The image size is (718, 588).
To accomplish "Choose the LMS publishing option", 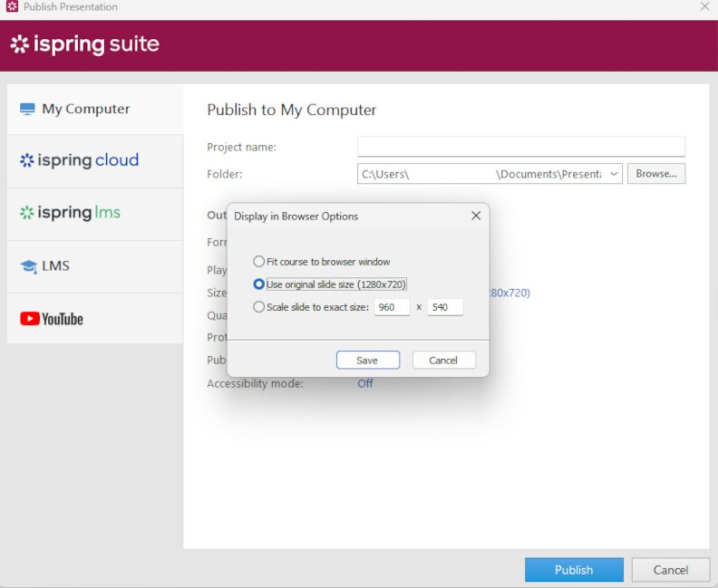I will [95, 265].
